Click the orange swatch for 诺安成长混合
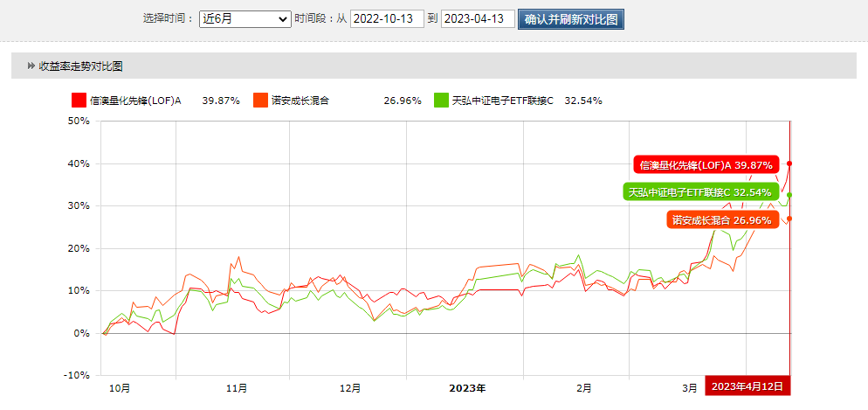This screenshot has height=410, width=868. 260,101
